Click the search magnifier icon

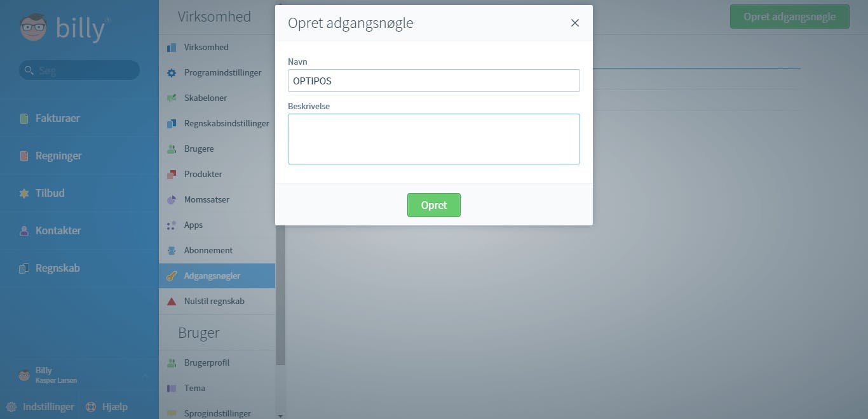click(x=29, y=70)
